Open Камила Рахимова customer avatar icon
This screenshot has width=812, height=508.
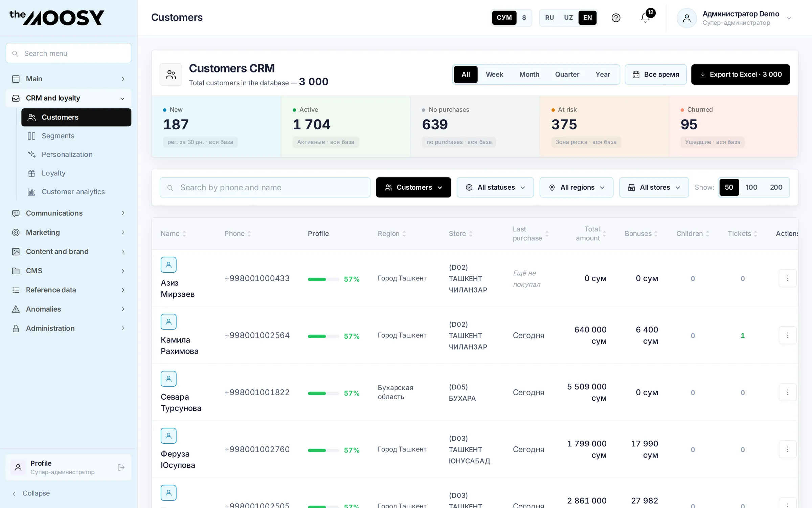click(x=168, y=322)
